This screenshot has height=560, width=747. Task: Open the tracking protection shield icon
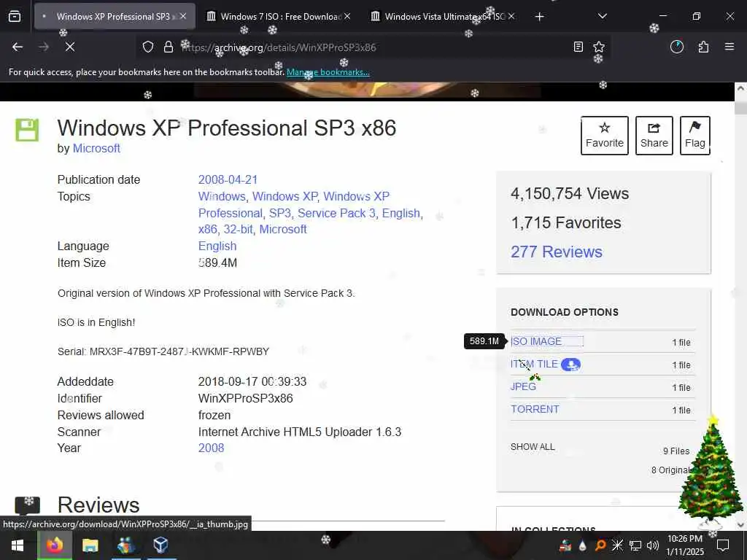pos(148,47)
